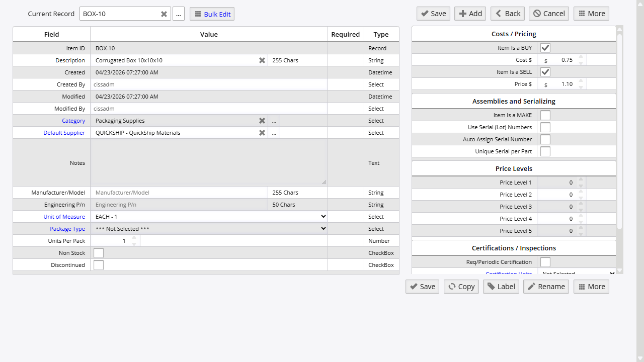
Task: Check the Req/Periodic Certification box
Action: tap(545, 261)
